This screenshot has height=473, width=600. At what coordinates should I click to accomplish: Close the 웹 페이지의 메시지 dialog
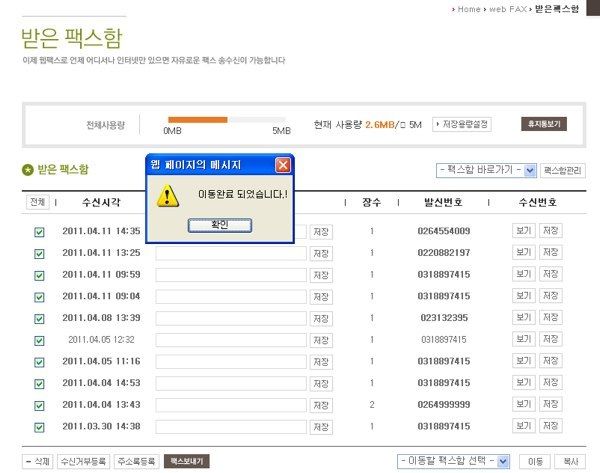283,165
